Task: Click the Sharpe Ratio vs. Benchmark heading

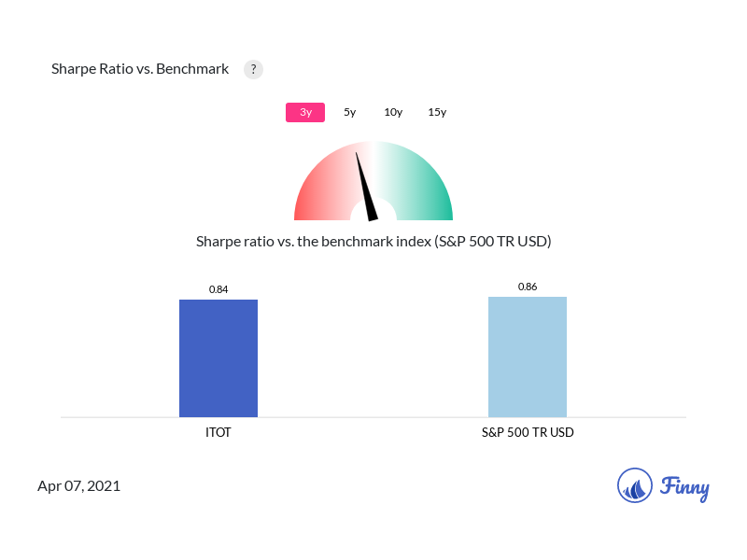Action: (x=140, y=69)
